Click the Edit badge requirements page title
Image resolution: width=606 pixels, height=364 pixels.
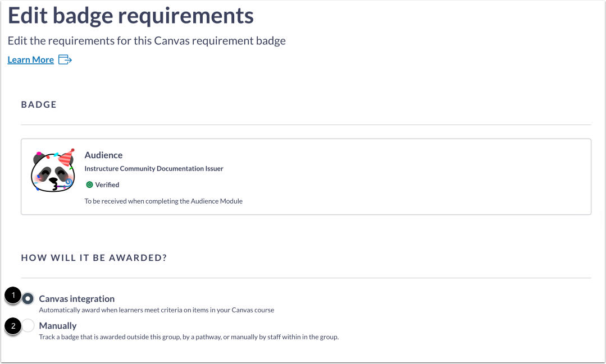click(130, 15)
